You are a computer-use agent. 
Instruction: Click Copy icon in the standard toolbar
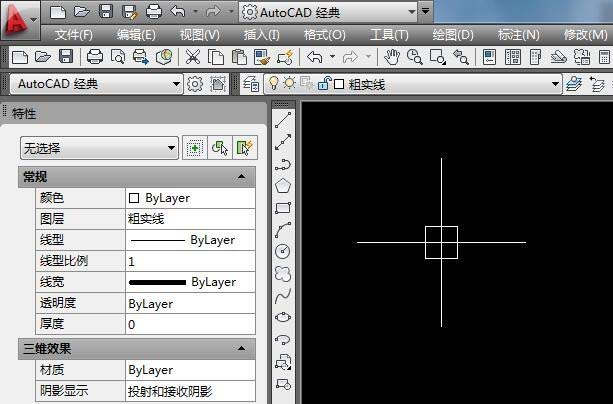(216, 57)
